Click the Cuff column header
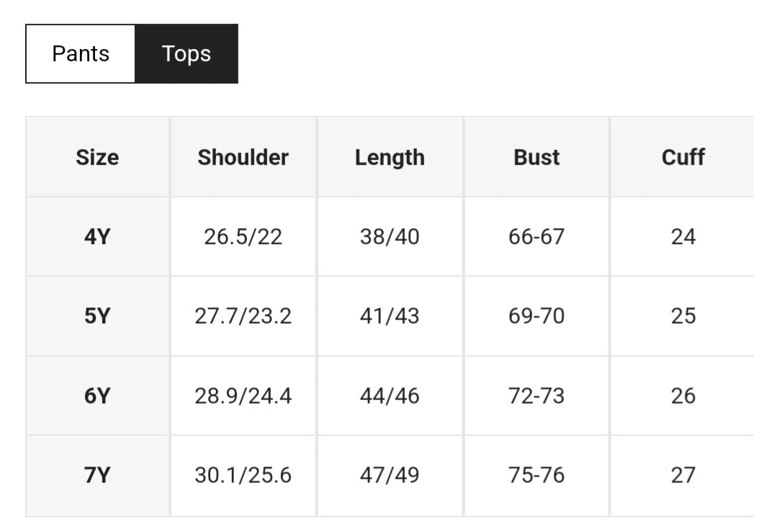Image resolution: width=777 pixels, height=532 pixels. [x=683, y=158]
